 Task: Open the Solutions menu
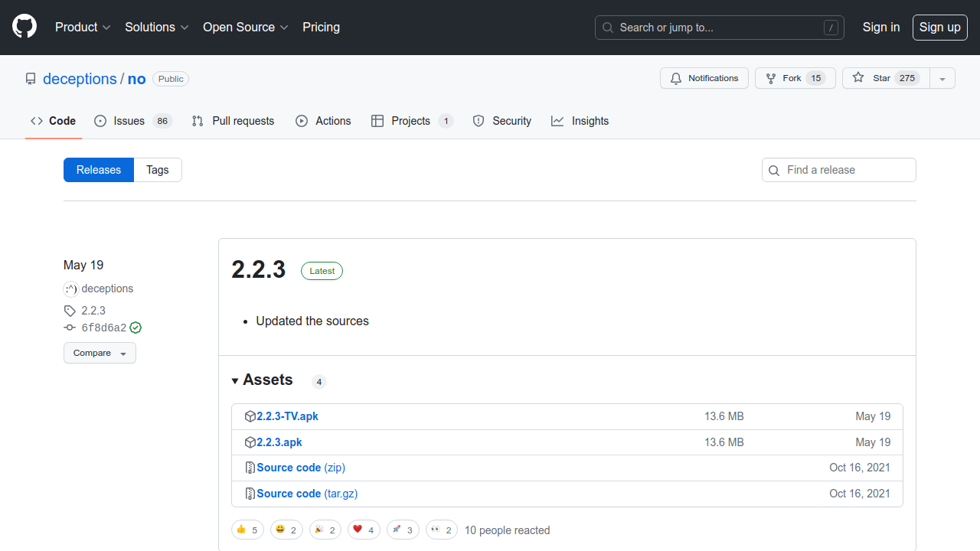pyautogui.click(x=156, y=28)
